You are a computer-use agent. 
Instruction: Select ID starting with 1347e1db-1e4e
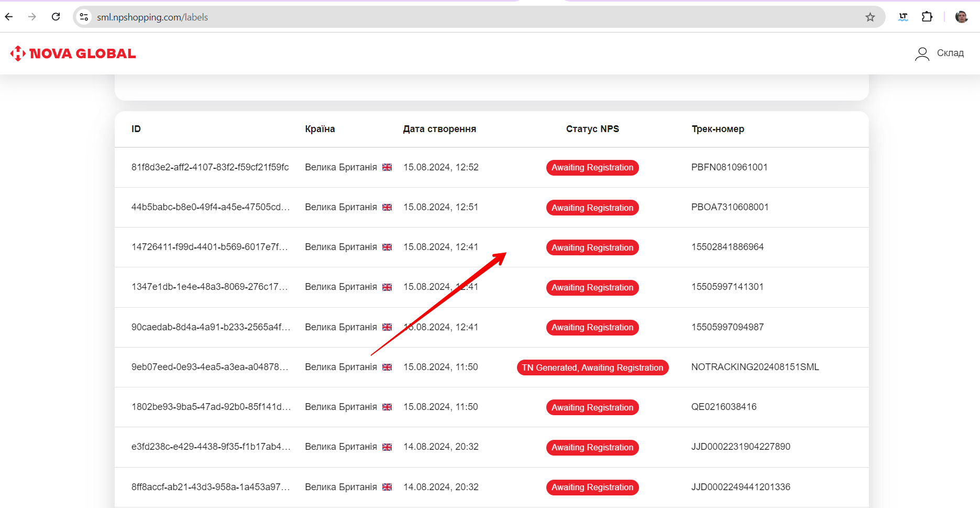pyautogui.click(x=210, y=287)
